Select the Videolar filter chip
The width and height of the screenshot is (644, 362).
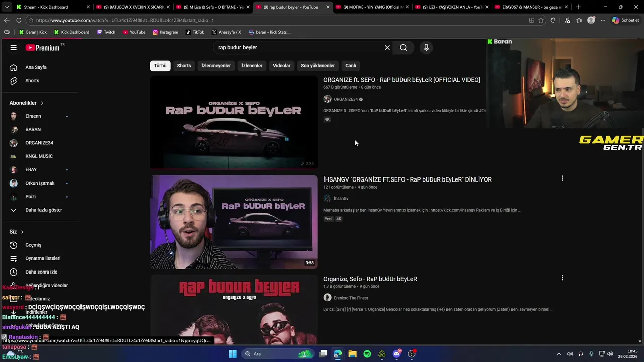pyautogui.click(x=282, y=66)
